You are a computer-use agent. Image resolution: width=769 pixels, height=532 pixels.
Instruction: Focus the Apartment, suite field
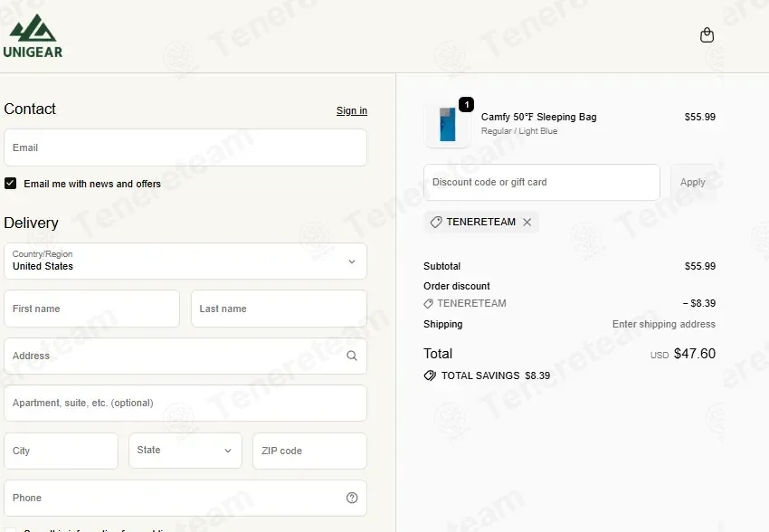(185, 403)
